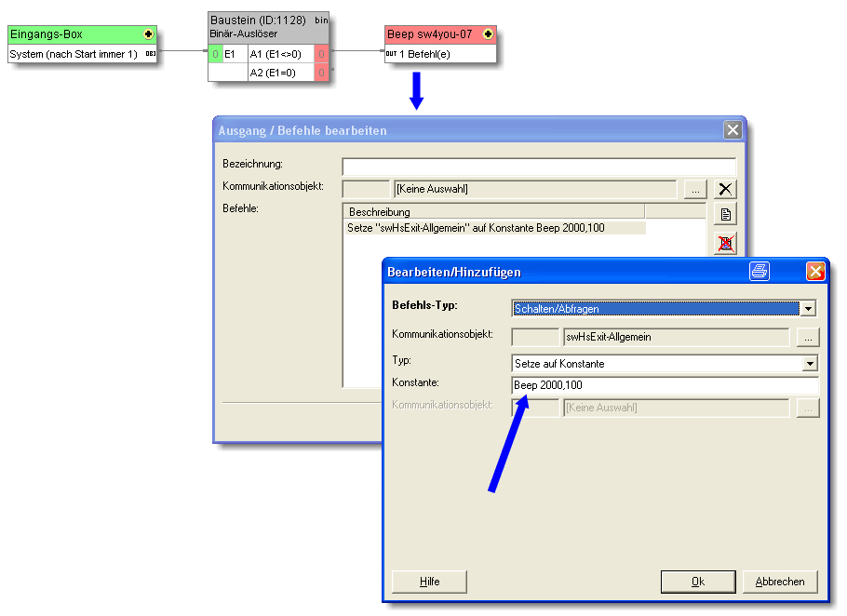Browse communication object in Ausgang dialog

tap(694, 189)
